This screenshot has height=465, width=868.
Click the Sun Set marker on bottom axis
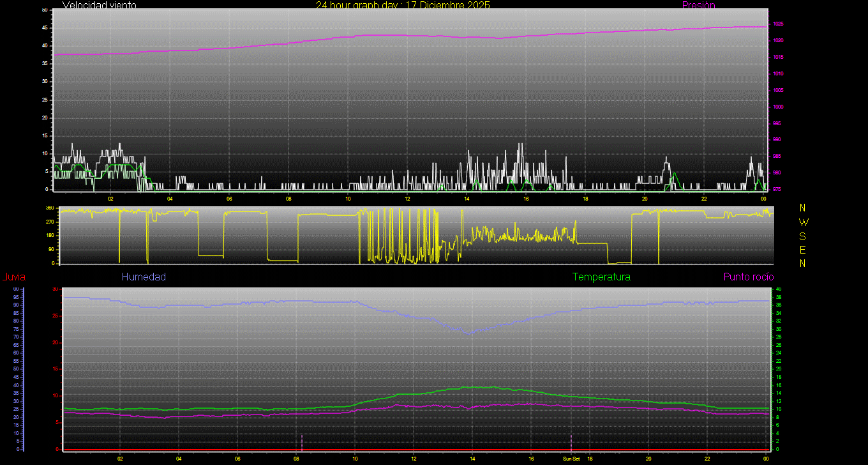571,459
